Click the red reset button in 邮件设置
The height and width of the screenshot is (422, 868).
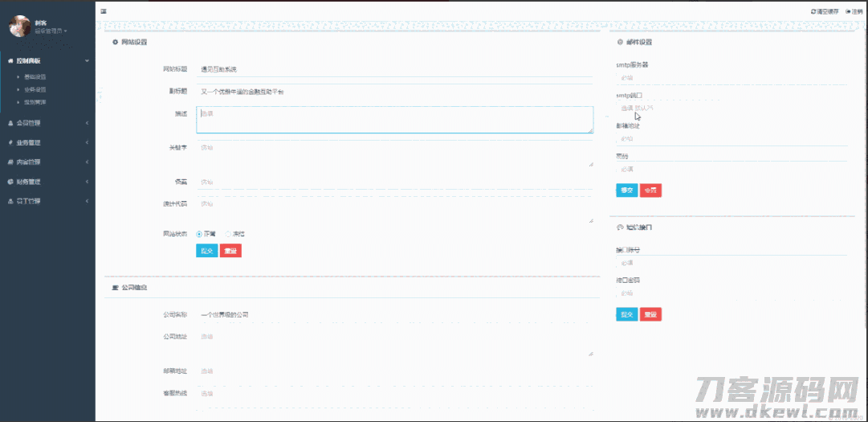650,191
